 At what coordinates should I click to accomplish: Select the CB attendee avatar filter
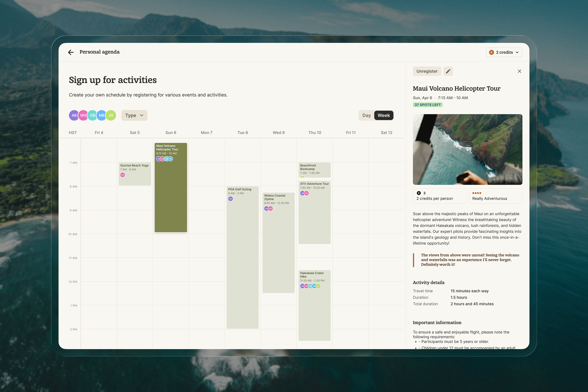click(92, 115)
